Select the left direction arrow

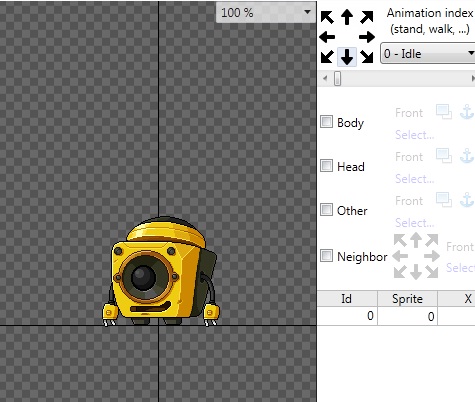coord(327,37)
